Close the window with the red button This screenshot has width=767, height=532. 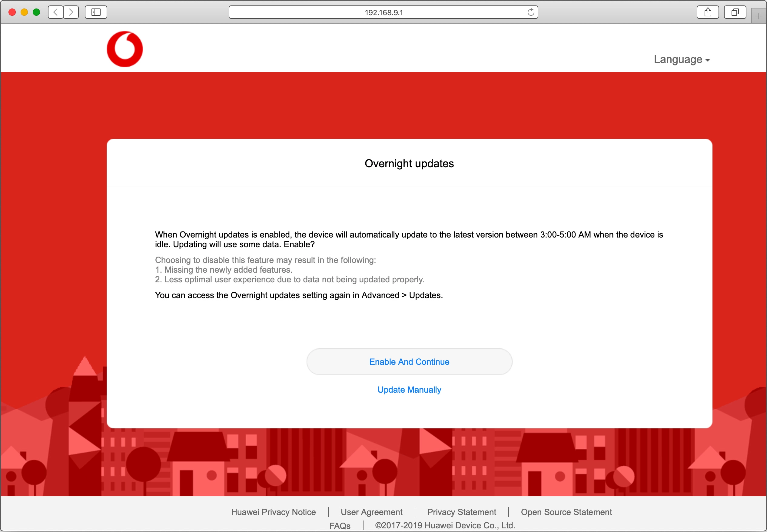(12, 12)
